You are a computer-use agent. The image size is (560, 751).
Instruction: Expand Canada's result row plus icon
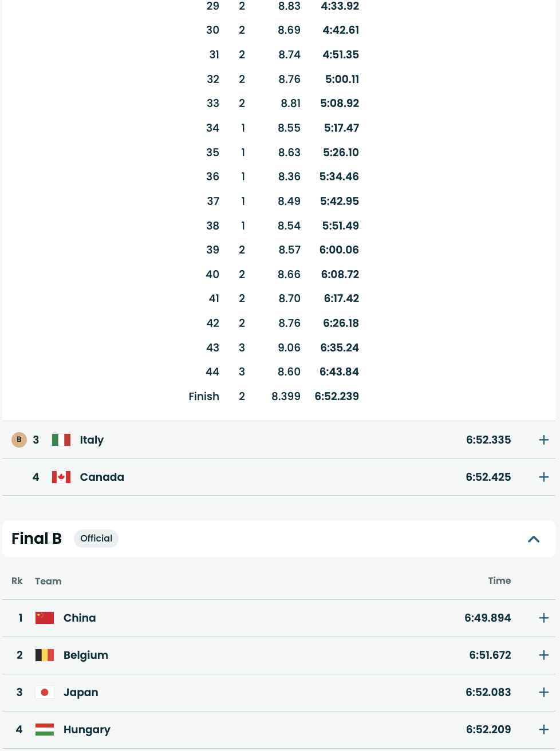543,477
